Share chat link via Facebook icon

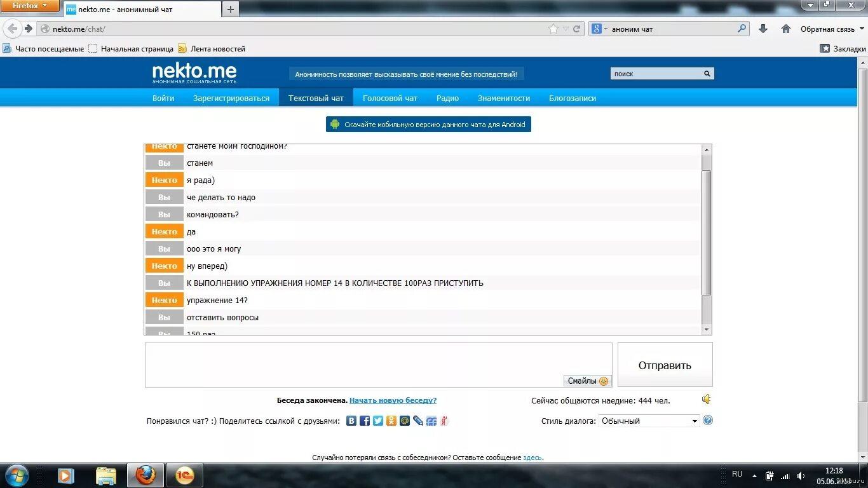tap(365, 421)
